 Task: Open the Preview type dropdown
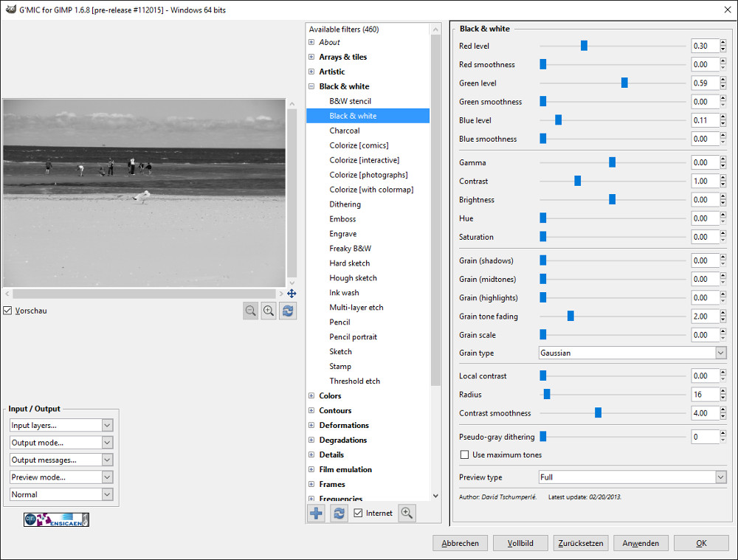(632, 477)
